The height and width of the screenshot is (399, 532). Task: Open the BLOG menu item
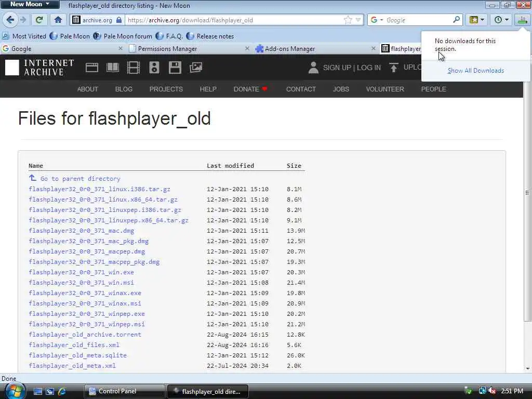click(x=124, y=89)
